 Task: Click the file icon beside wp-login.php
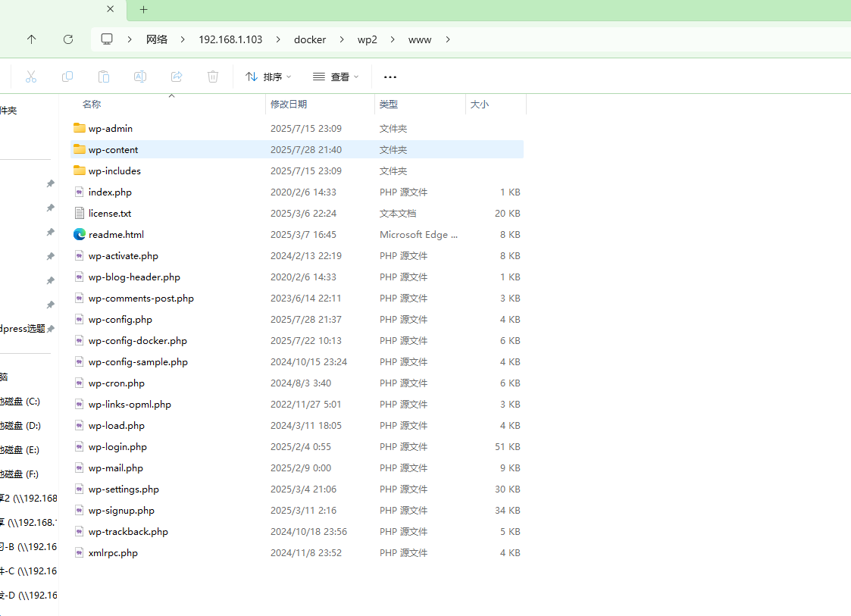coord(80,447)
